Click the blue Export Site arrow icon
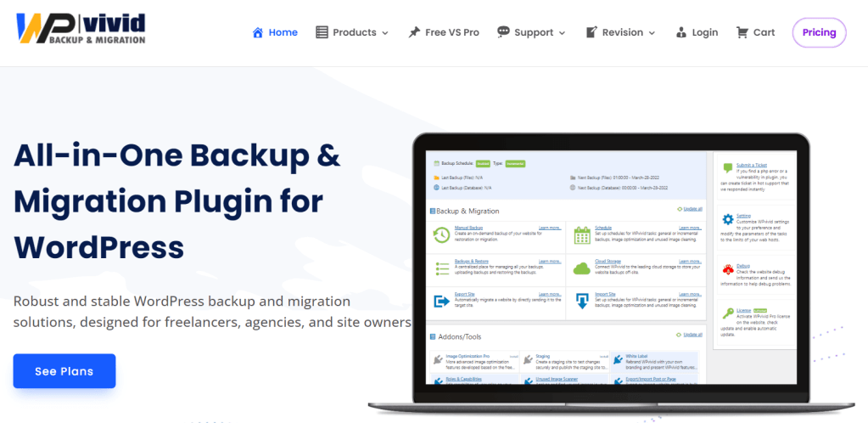 (x=441, y=302)
